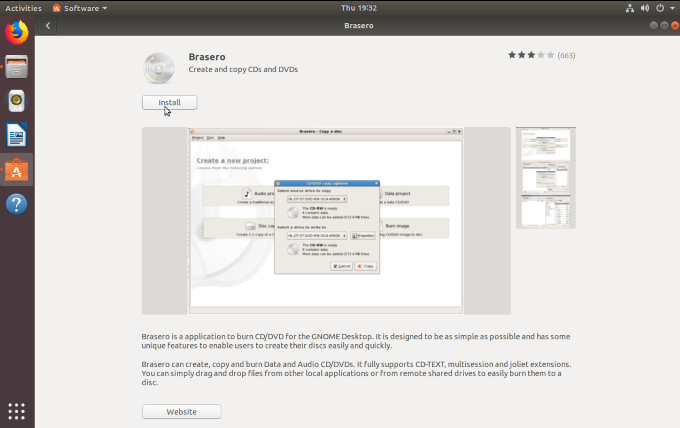
Task: Click the 'Create and copy CDs and DVDs' subtitle
Action: [243, 69]
